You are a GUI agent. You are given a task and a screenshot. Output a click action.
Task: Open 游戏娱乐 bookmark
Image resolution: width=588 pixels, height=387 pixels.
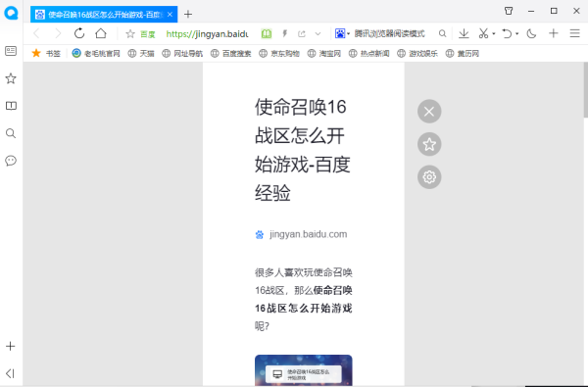pyautogui.click(x=417, y=53)
